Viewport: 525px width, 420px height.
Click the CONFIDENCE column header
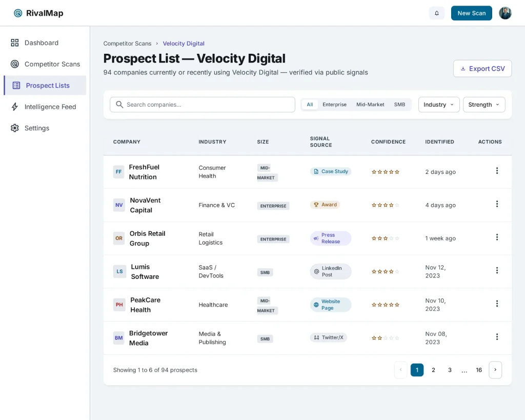pyautogui.click(x=388, y=142)
